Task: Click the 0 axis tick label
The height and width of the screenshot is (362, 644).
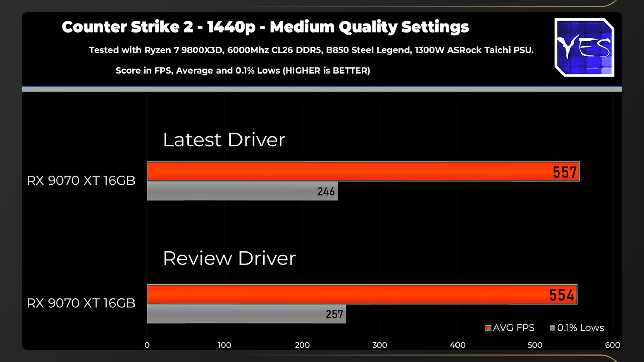Action: tap(147, 345)
